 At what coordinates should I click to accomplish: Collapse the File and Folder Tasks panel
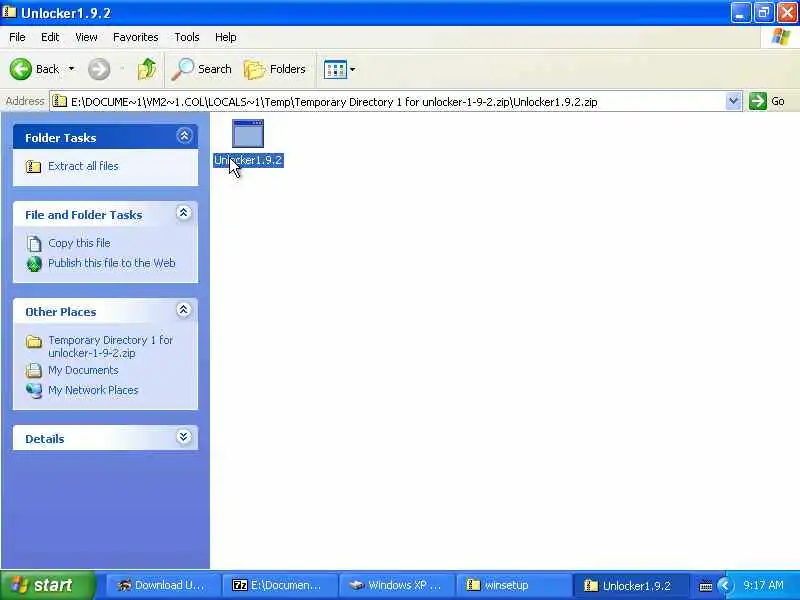[184, 213]
